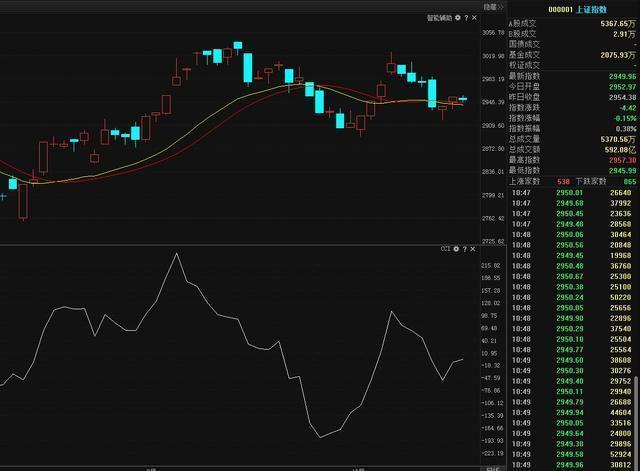Click the 总成交额 value 592.08亿
This screenshot has height=471, width=640.
(617, 151)
